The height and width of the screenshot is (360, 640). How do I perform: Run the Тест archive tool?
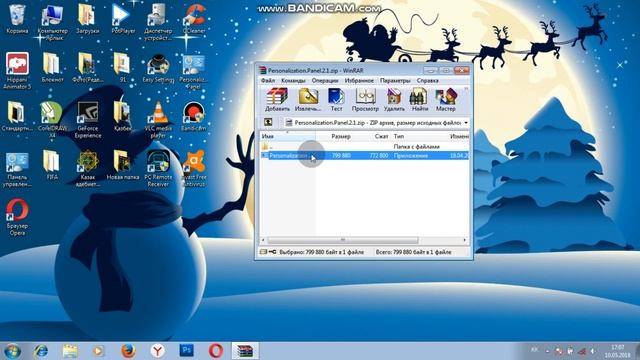pos(336,100)
